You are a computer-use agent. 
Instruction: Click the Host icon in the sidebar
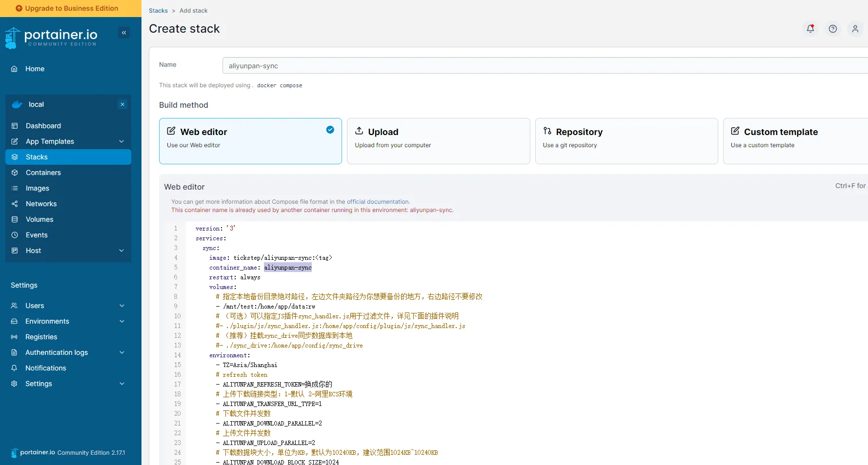pyautogui.click(x=15, y=251)
